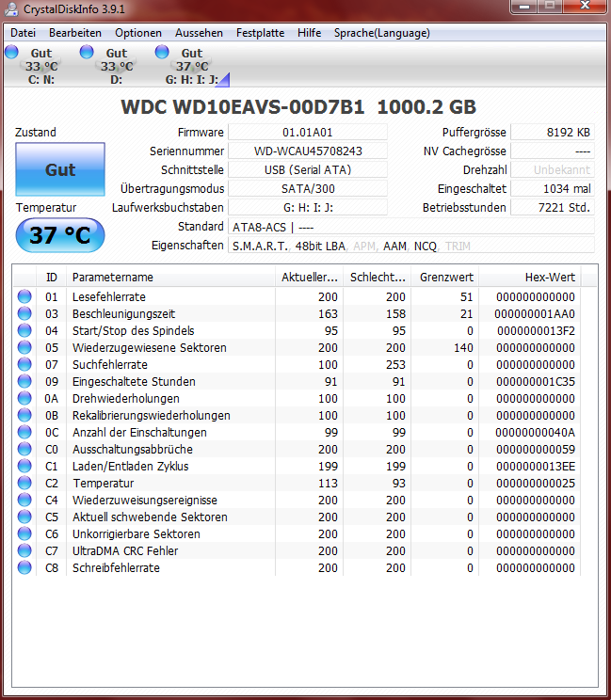611x700 pixels.
Task: Click the Parametername column header
Action: 170,278
